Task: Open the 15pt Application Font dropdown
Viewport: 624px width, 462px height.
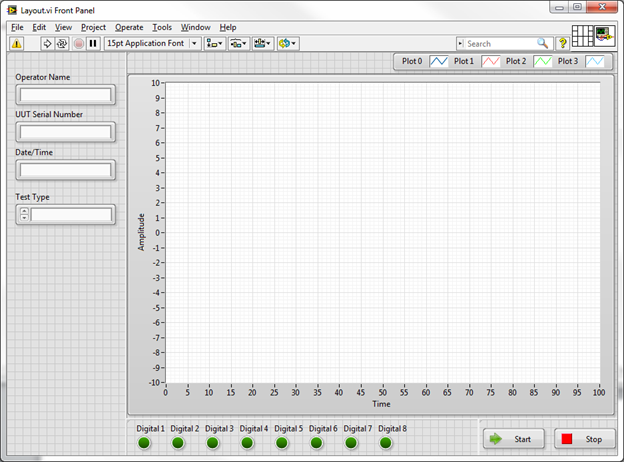Action: pyautogui.click(x=152, y=44)
